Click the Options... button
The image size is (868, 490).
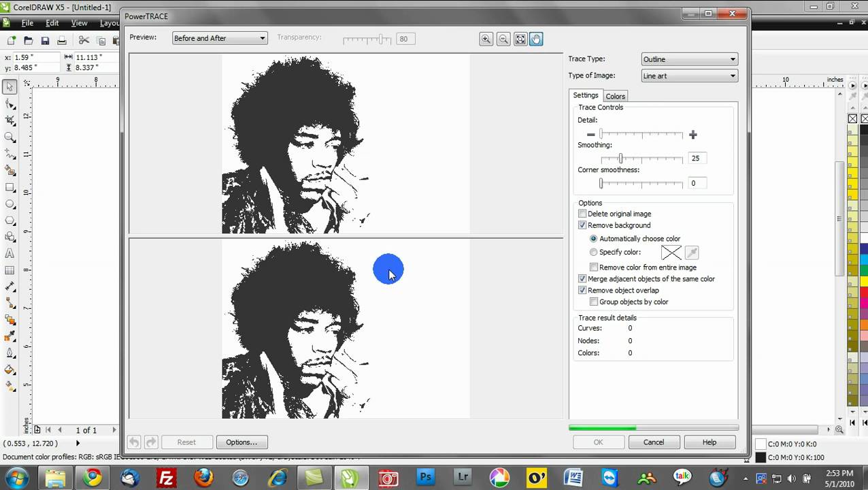[241, 442]
